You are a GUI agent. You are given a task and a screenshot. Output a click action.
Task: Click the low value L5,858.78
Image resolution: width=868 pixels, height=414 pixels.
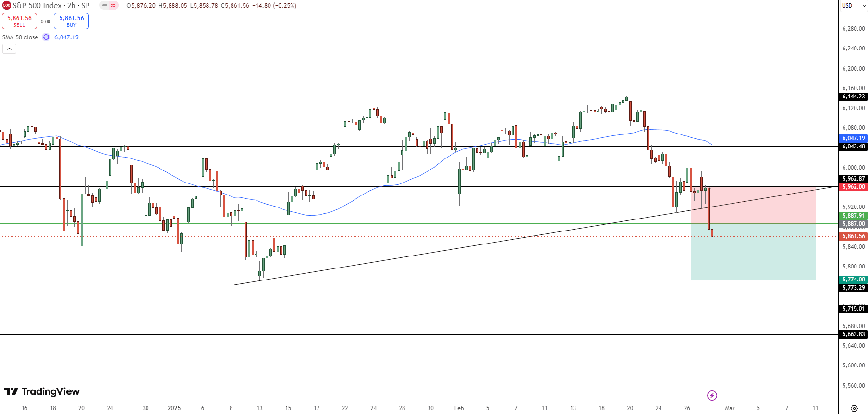click(204, 6)
